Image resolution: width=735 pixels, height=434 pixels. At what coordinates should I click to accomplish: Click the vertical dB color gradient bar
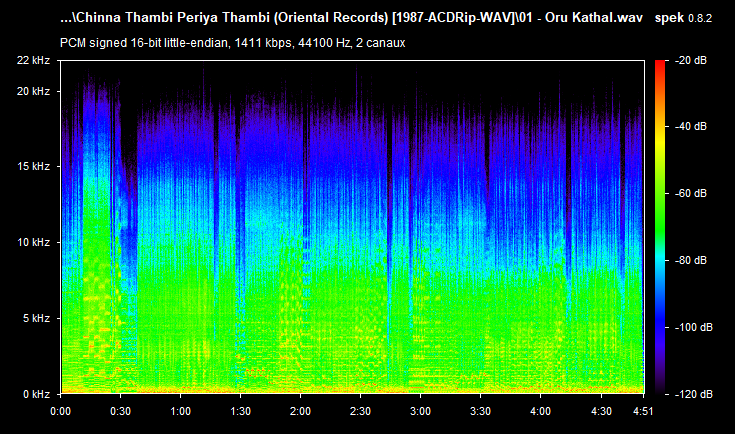click(x=660, y=227)
